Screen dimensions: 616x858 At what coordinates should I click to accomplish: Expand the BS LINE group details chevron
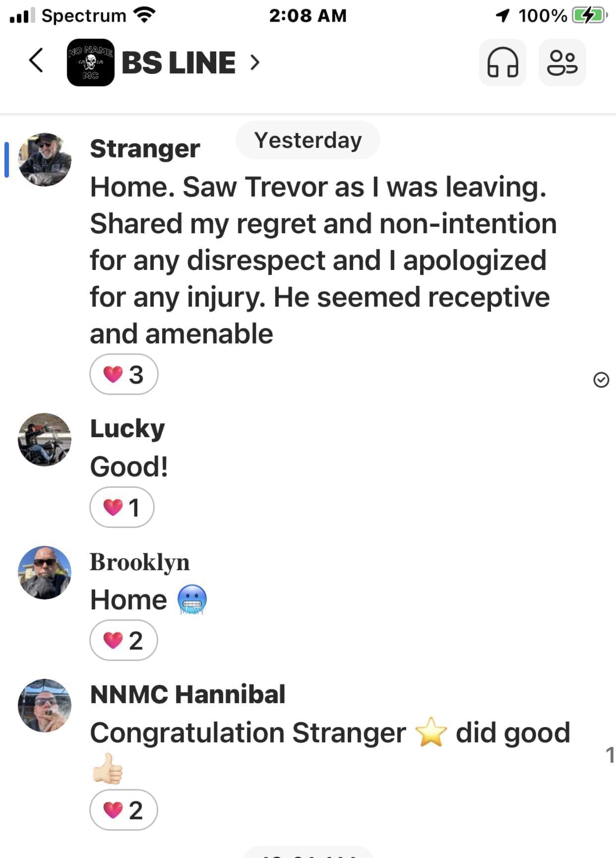(x=255, y=63)
